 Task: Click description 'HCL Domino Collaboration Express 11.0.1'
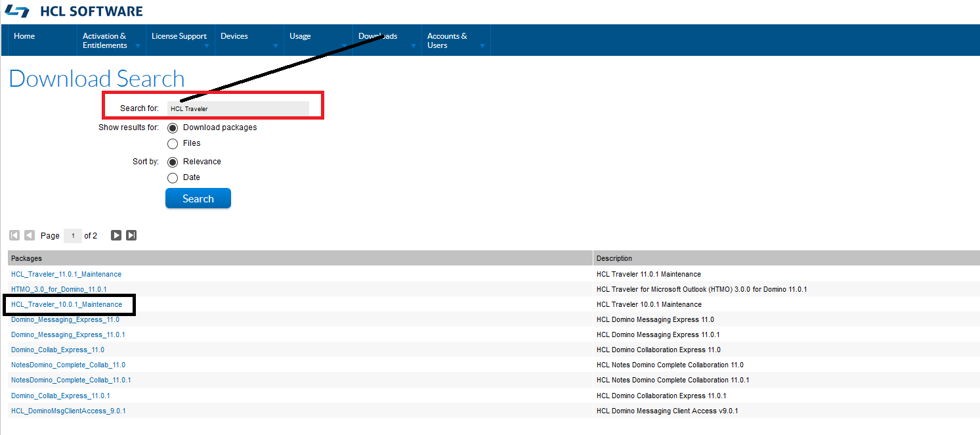tap(662, 396)
